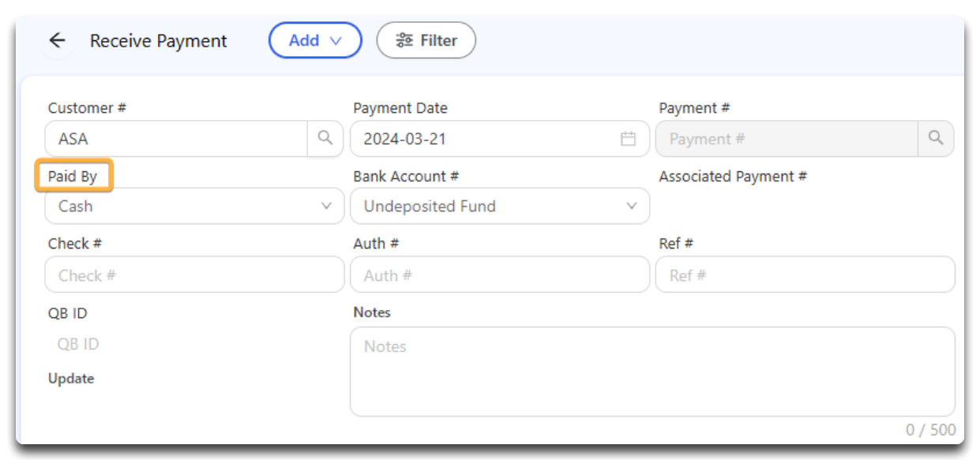Select the Auth # text box
This screenshot has height=460, width=980.
500,275
